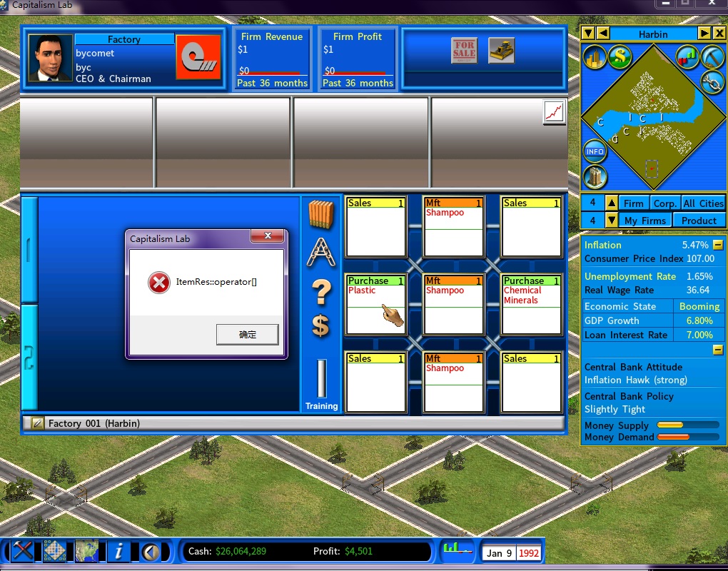Select the All Cities filter button
This screenshot has height=571, width=728.
[x=703, y=203]
